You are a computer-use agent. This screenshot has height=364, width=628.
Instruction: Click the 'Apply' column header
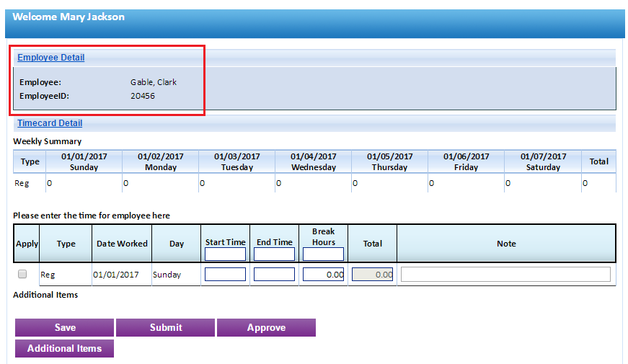click(x=27, y=244)
